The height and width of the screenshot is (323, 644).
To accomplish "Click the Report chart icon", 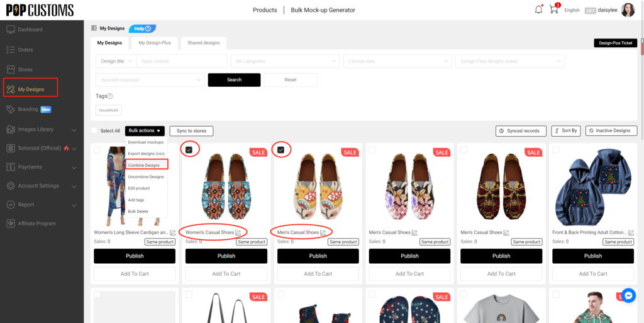I will (x=11, y=205).
